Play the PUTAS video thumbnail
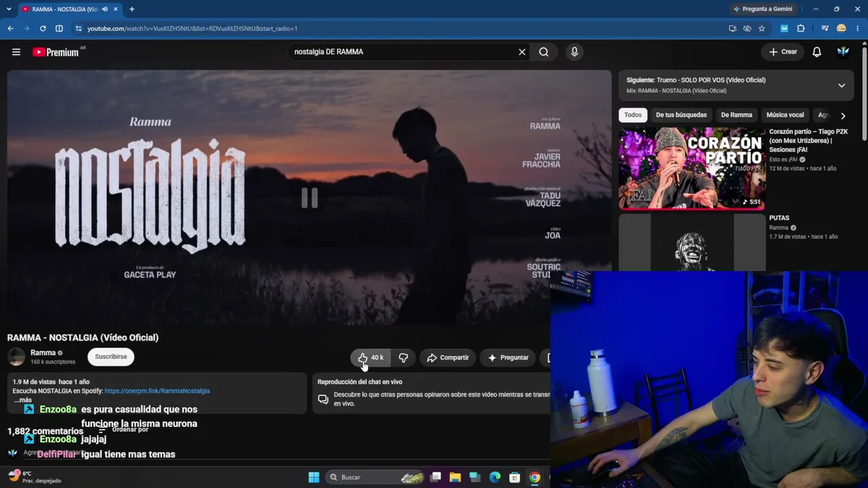This screenshot has width=868, height=488. pos(692,243)
